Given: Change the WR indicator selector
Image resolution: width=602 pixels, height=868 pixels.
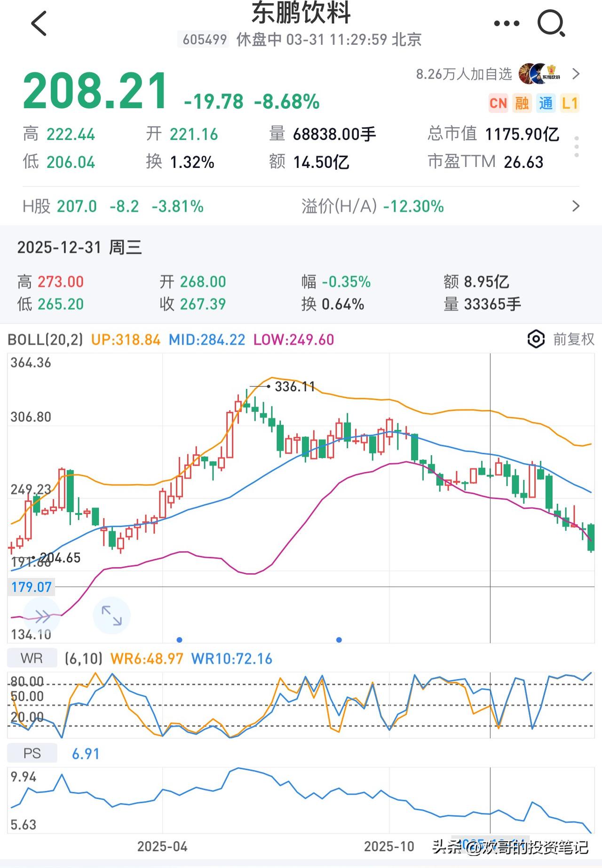Looking at the screenshot, I should 32,658.
